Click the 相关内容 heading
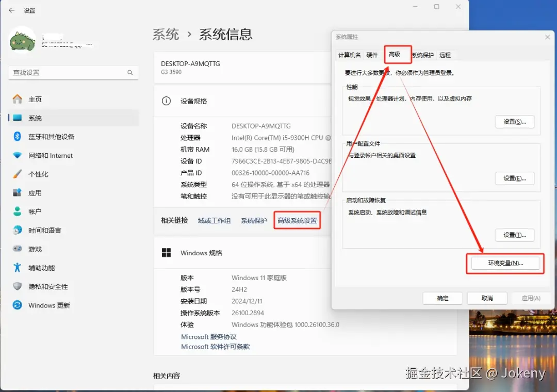 pyautogui.click(x=167, y=375)
